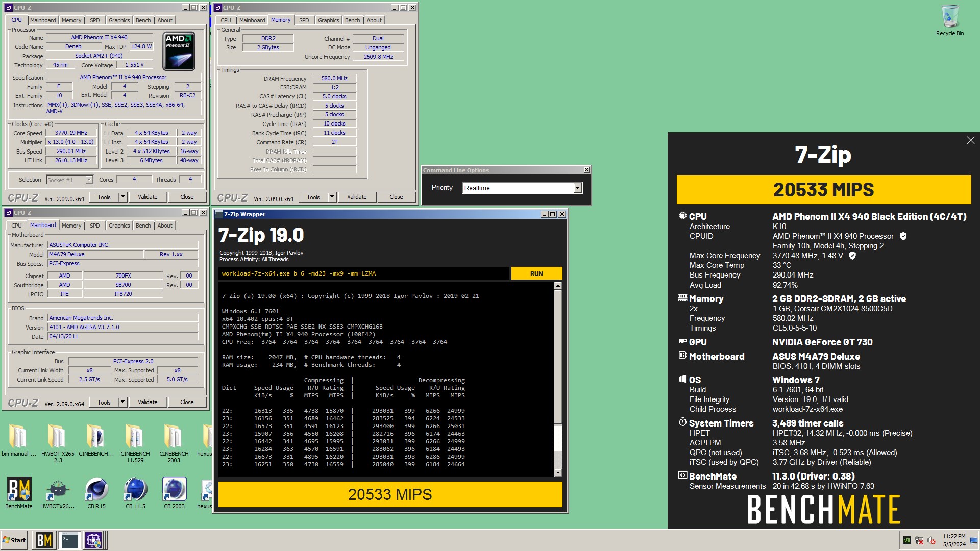Open Tools dropdown arrow in Memory tab window

pyautogui.click(x=332, y=197)
